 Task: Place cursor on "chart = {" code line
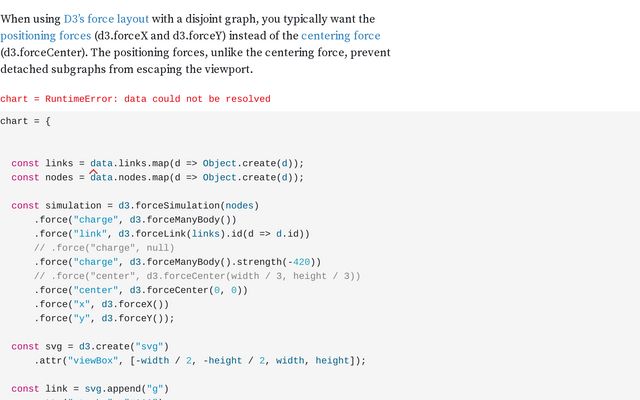pyautogui.click(x=25, y=121)
